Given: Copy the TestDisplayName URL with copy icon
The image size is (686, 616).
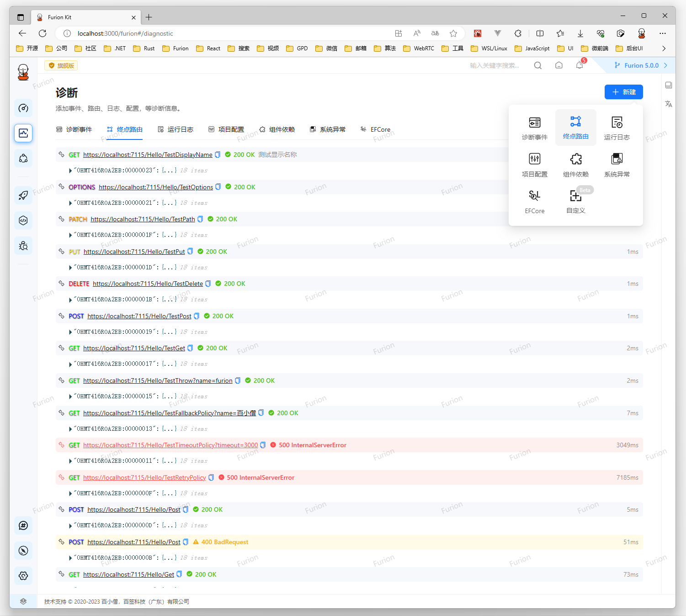Looking at the screenshot, I should click(218, 155).
